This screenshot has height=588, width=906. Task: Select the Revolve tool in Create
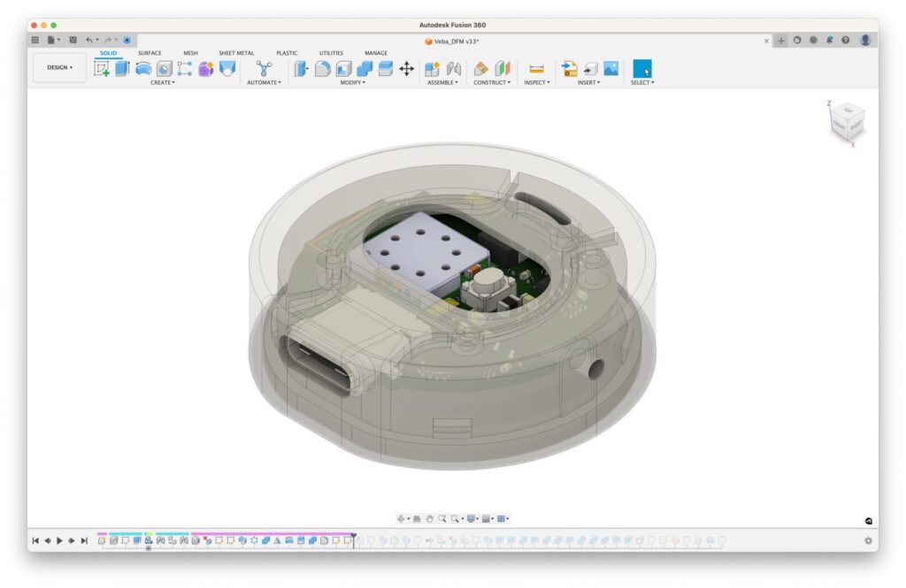click(143, 69)
